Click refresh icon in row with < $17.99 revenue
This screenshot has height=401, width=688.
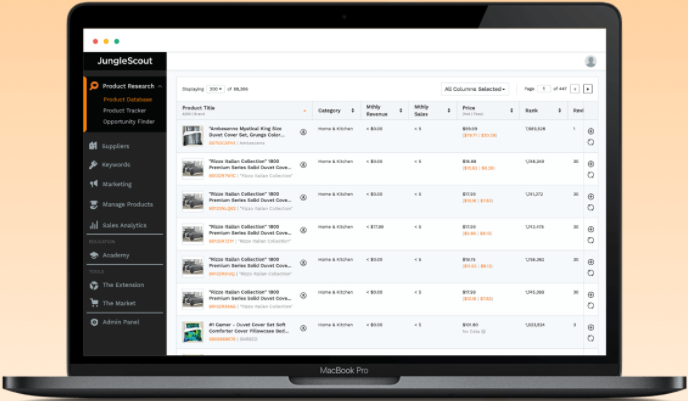591,240
